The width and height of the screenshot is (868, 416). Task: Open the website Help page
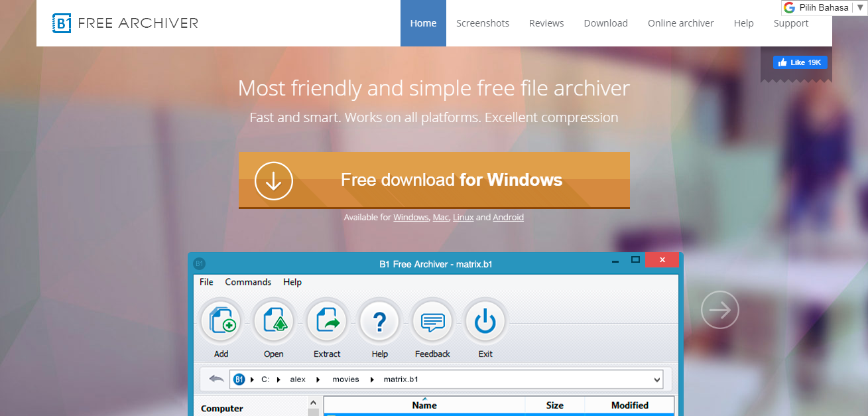744,23
